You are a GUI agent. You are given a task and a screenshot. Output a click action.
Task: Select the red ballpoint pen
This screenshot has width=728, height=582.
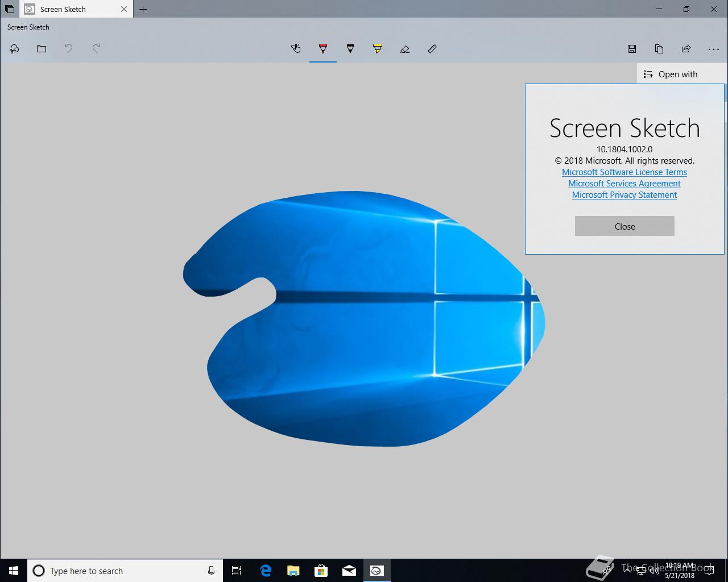[x=323, y=49]
